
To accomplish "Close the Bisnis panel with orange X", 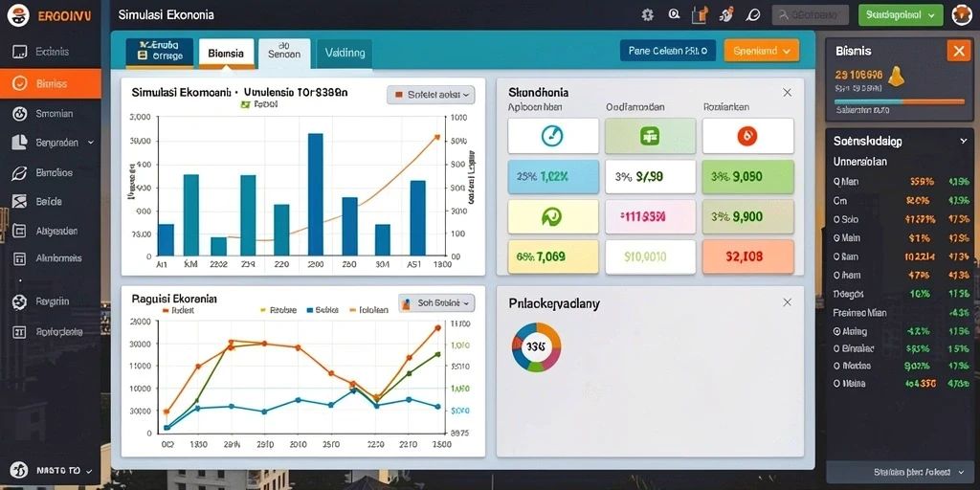I will tap(959, 51).
